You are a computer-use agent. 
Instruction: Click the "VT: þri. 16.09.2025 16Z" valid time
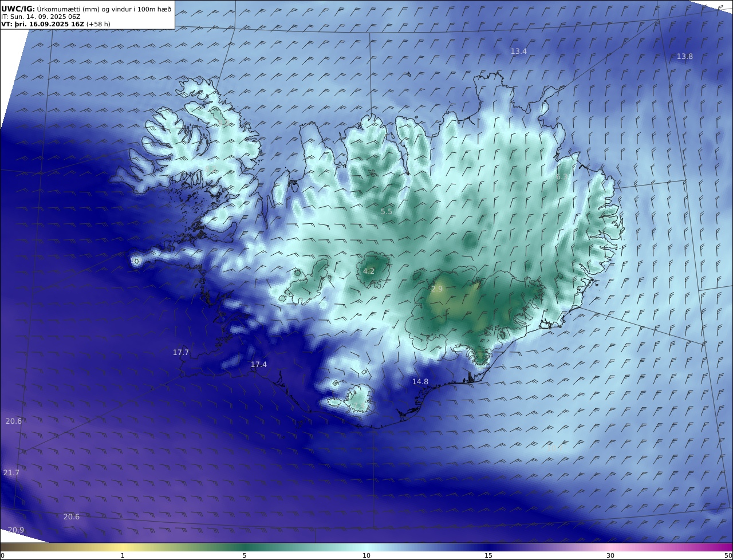click(43, 24)
